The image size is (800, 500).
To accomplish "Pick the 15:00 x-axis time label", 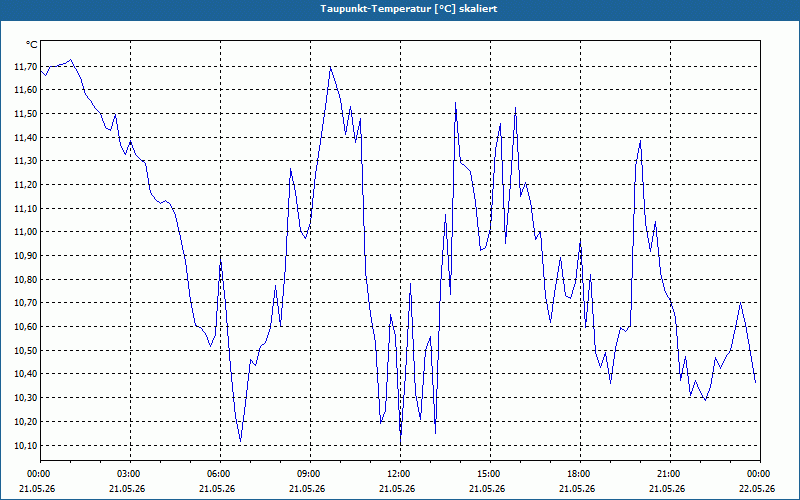I will [487, 474].
